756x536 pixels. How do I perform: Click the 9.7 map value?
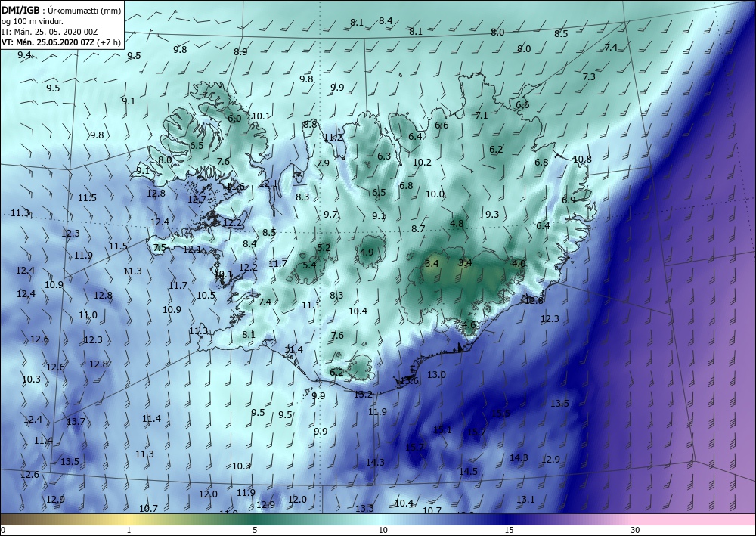pos(331,215)
